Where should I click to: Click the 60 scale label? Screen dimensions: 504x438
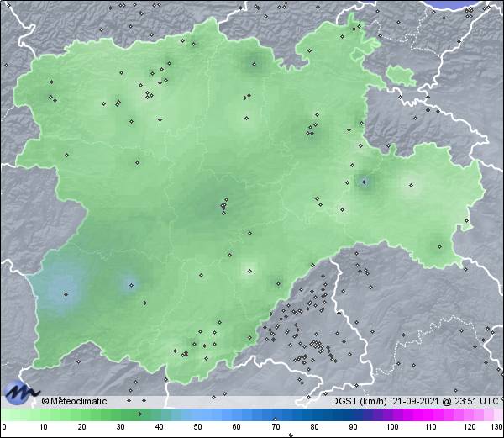pyautogui.click(x=237, y=427)
